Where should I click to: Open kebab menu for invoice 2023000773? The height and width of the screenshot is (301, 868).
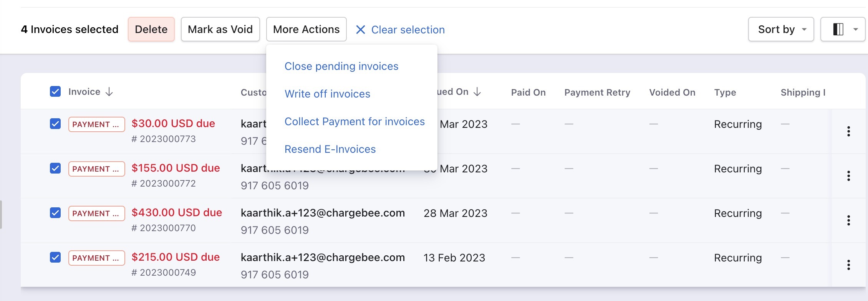pyautogui.click(x=848, y=131)
